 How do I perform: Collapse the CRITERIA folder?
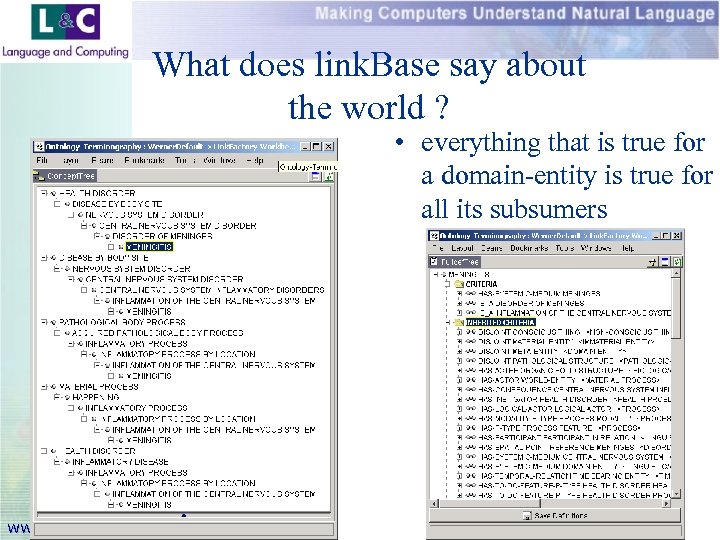click(x=447, y=284)
